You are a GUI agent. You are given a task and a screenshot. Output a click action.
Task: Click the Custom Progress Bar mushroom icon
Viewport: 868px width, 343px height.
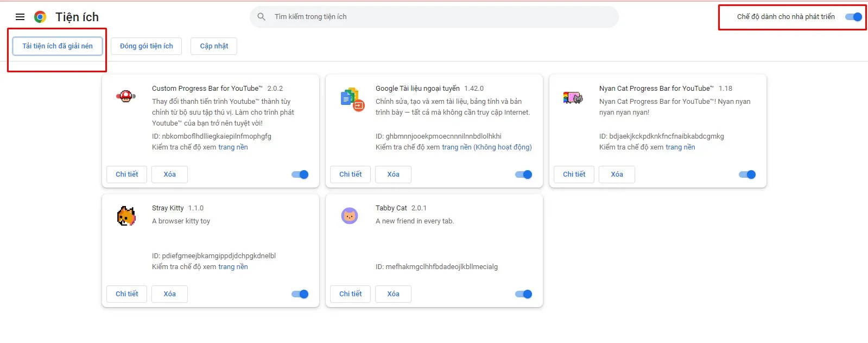(126, 96)
